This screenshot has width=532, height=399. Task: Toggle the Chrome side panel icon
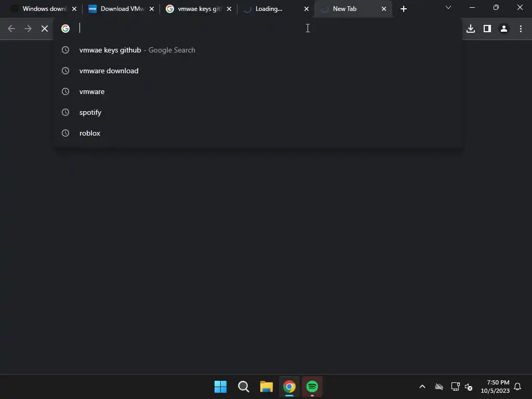(487, 29)
